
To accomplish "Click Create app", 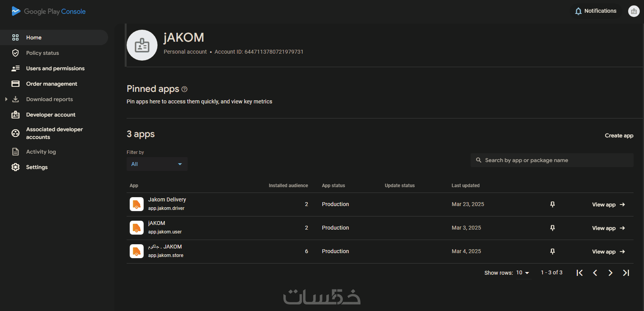I will pyautogui.click(x=619, y=135).
